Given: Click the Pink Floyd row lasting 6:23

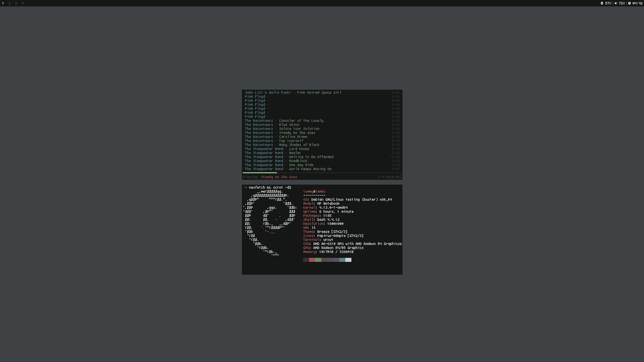Looking at the screenshot, I should coord(322,109).
